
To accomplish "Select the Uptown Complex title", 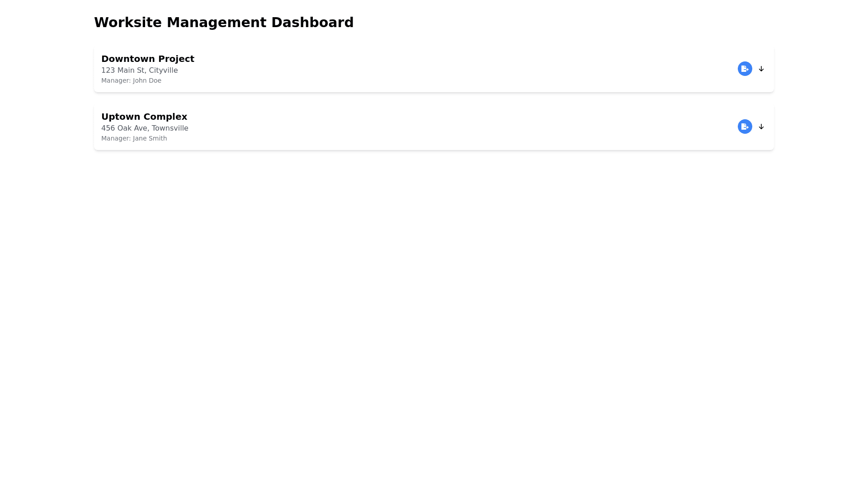I will [x=144, y=117].
